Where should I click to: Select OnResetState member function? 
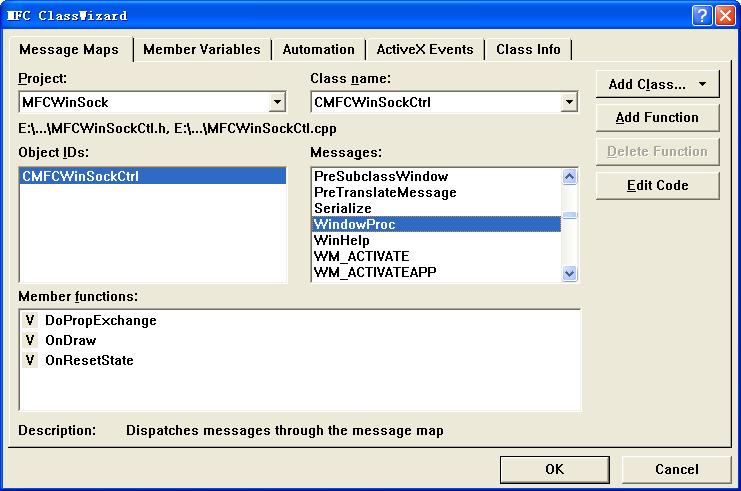coord(89,360)
